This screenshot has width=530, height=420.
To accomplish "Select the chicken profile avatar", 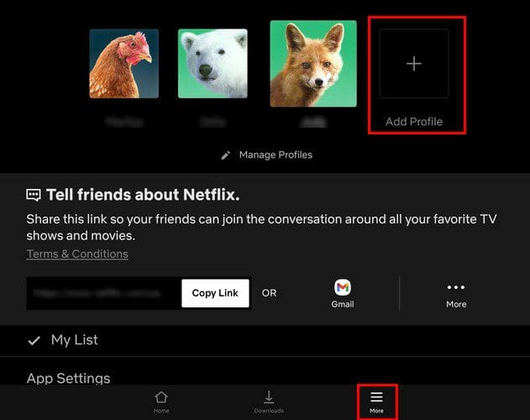I will (124, 64).
